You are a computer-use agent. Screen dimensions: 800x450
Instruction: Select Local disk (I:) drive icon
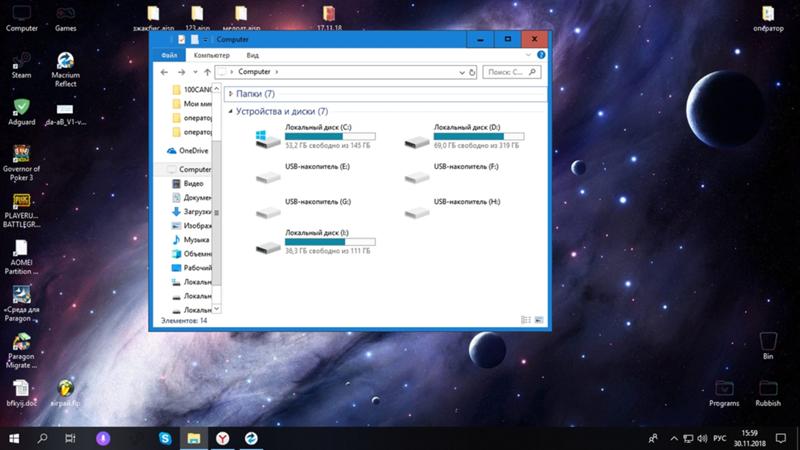click(268, 247)
